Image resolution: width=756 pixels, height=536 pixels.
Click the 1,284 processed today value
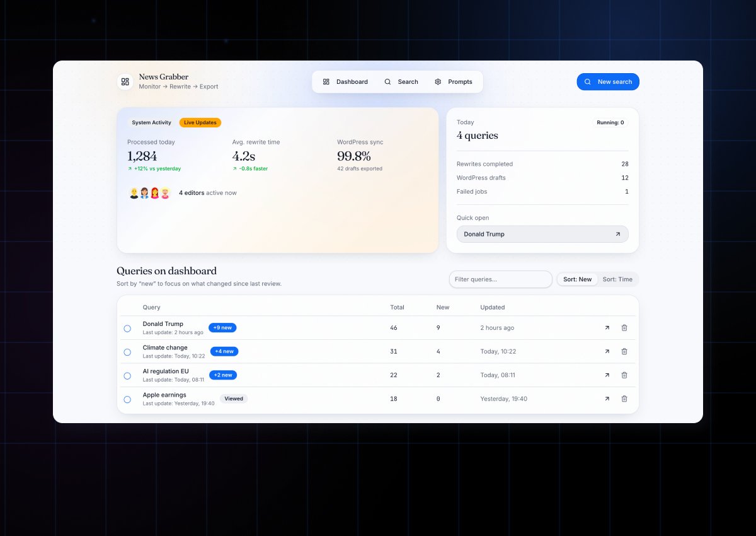pos(142,156)
